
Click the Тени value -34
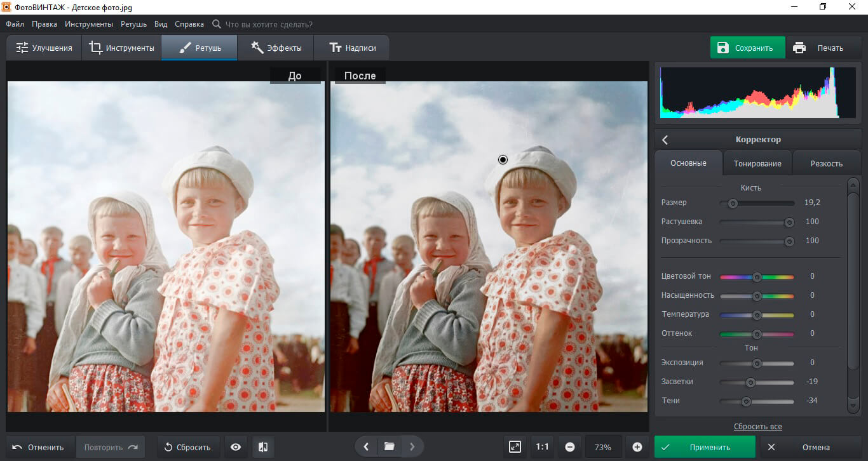tap(811, 401)
